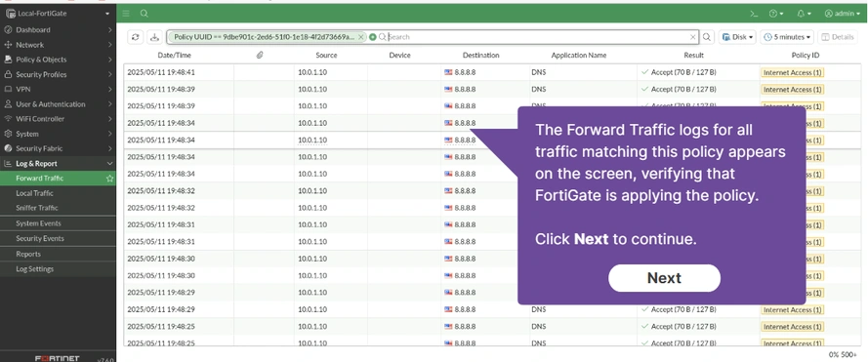Click the Log & Report chart icon
The width and height of the screenshot is (868, 362).
8,163
